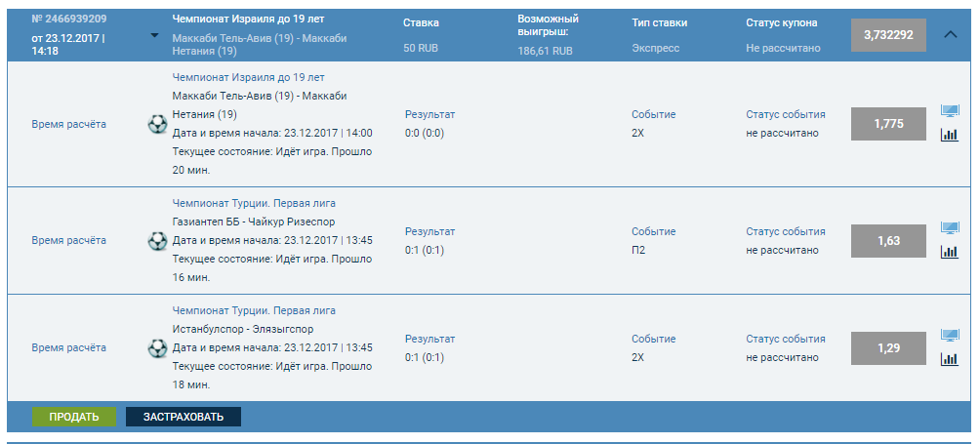The image size is (980, 444).
Task: Select the 1,63 odds box
Action: tap(888, 240)
